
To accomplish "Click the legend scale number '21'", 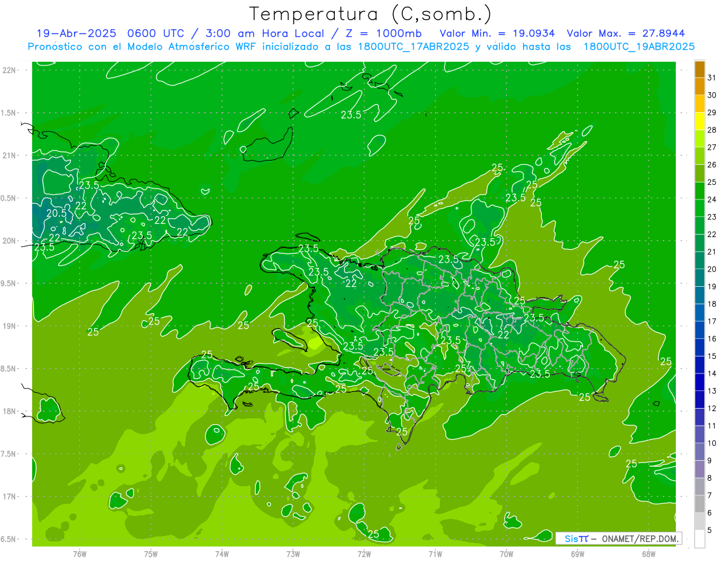I will [712, 252].
